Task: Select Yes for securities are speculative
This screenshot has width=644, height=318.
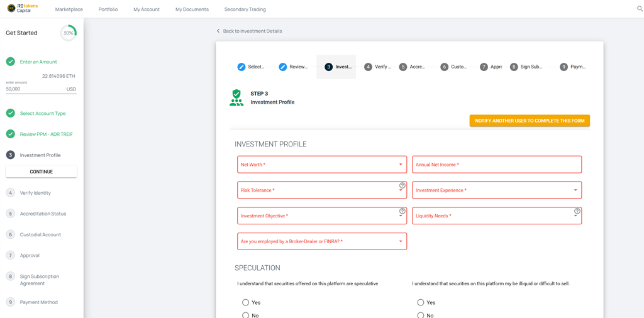Action: (x=246, y=302)
